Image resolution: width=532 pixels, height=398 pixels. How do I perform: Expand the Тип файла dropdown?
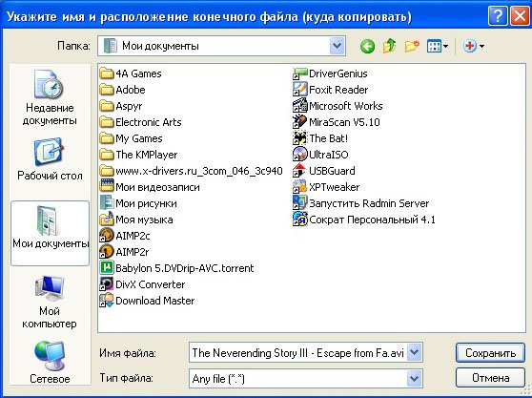coord(415,378)
